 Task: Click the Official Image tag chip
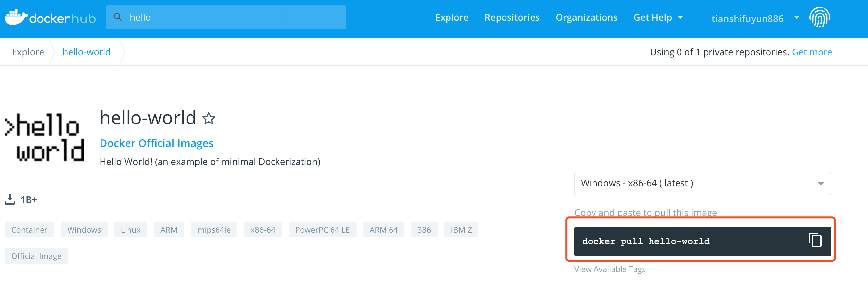pos(36,256)
